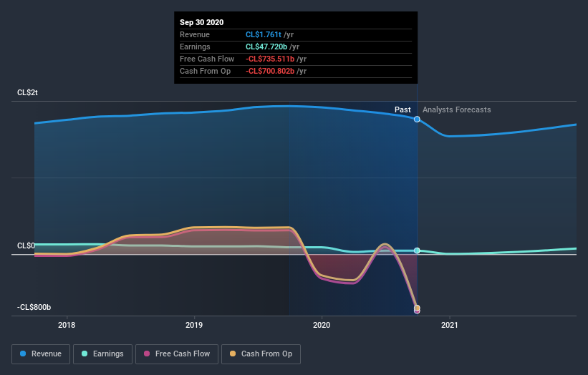588x375 pixels.
Task: Click the CL$47.720b earnings value
Action: (x=266, y=47)
